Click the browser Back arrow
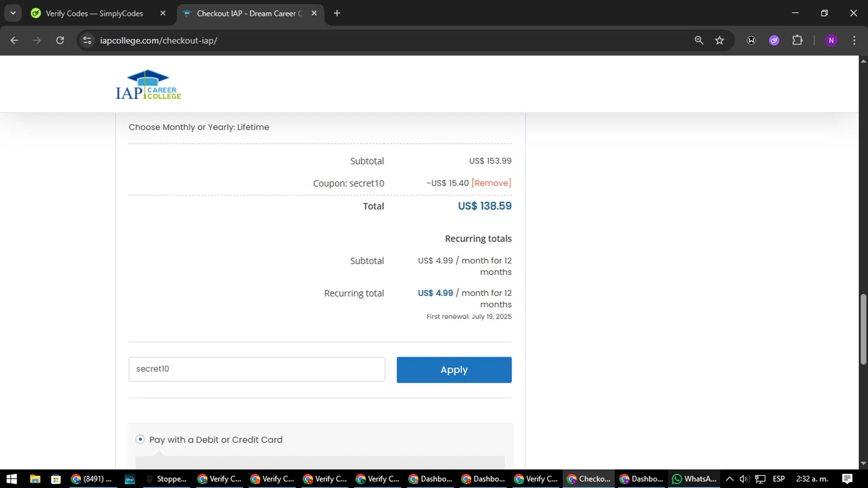The width and height of the screenshot is (868, 488). click(x=14, y=41)
